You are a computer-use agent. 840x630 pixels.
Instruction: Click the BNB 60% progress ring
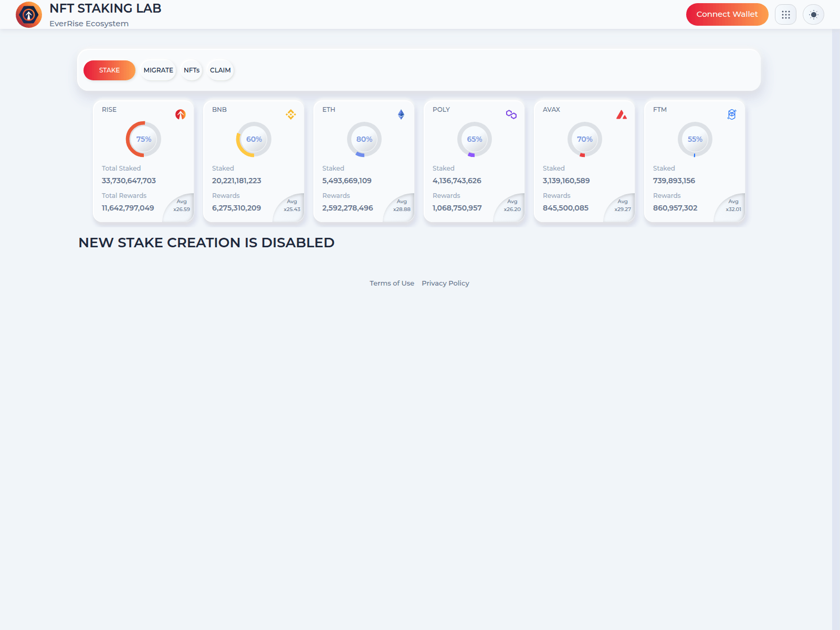coord(254,139)
